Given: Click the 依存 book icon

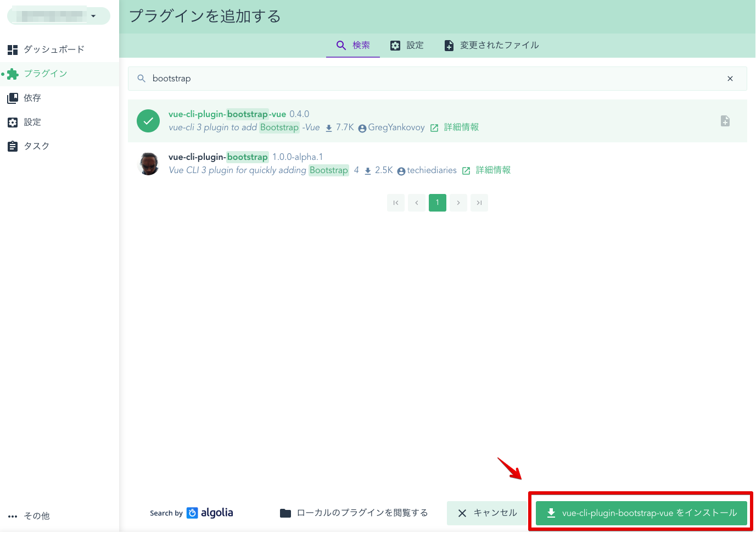Looking at the screenshot, I should pyautogui.click(x=13, y=98).
